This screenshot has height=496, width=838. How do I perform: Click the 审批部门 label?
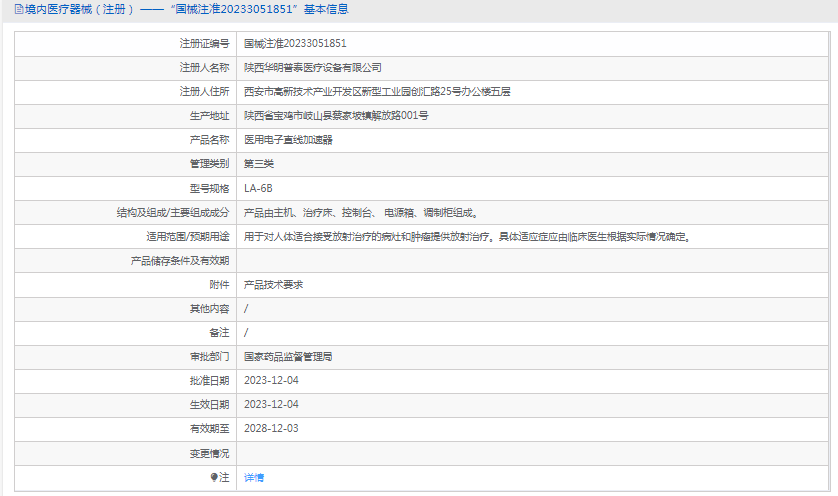(x=209, y=356)
